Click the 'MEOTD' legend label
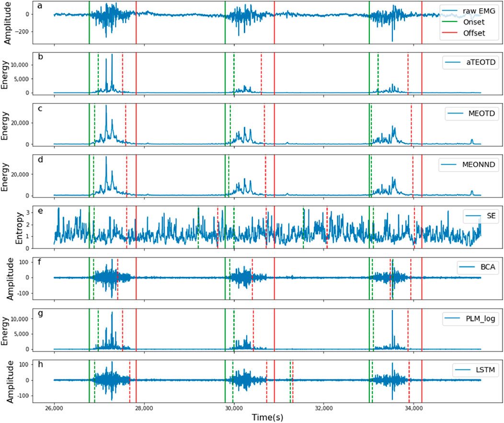This screenshot has height=423, width=504. coord(482,114)
